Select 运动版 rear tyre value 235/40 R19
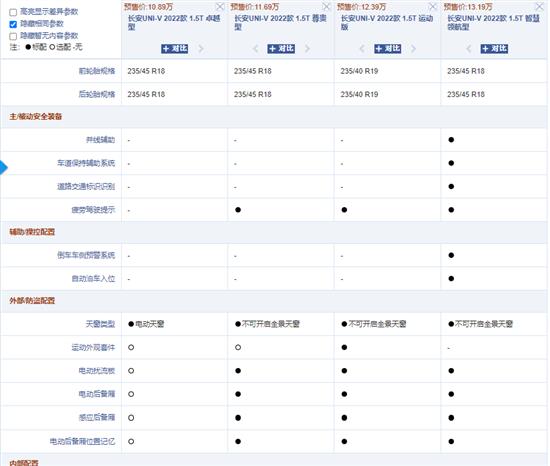This screenshot has width=550, height=466. pyautogui.click(x=359, y=94)
